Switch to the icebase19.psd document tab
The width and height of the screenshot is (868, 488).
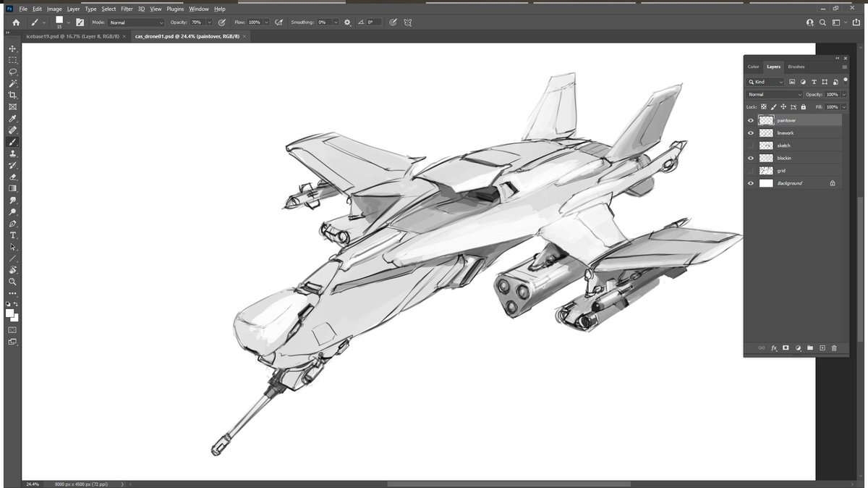72,35
